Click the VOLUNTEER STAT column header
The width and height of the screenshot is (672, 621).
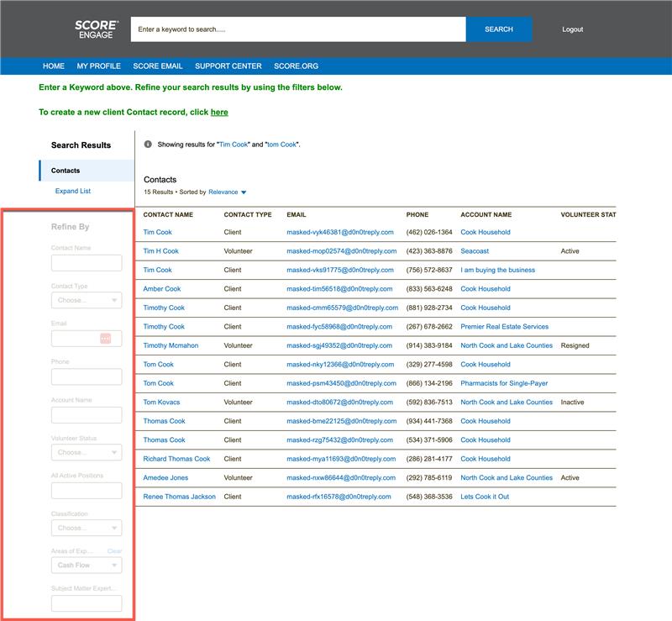tap(588, 214)
